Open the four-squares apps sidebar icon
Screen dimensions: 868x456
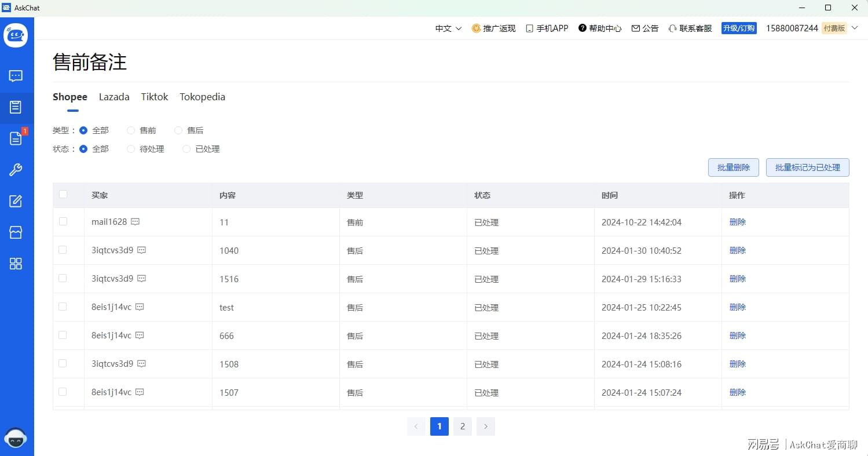point(16,264)
